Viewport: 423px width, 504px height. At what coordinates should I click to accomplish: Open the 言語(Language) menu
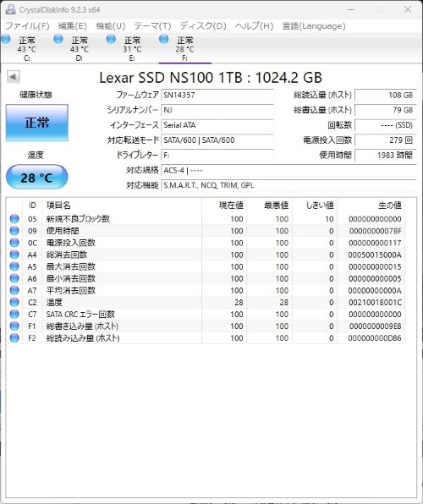(314, 25)
